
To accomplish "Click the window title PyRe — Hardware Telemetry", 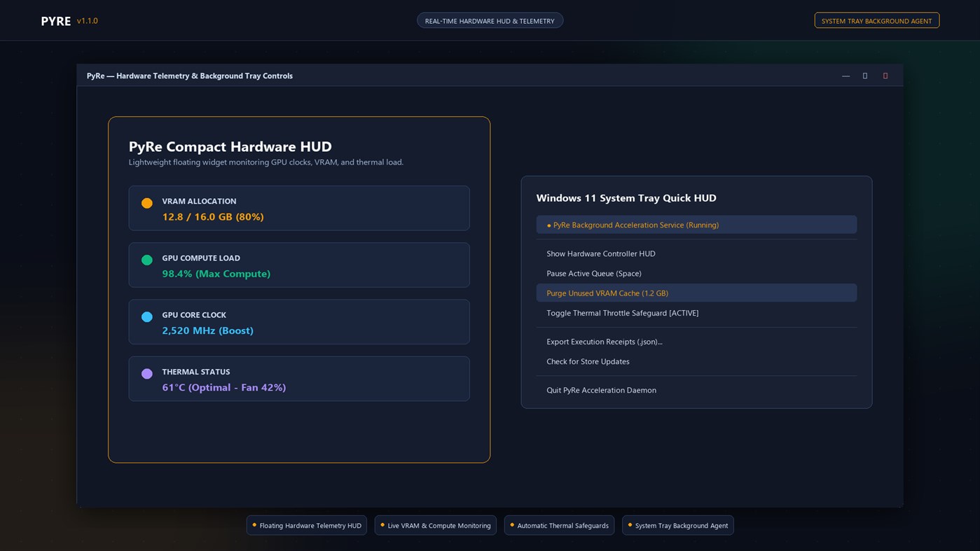I will [190, 76].
